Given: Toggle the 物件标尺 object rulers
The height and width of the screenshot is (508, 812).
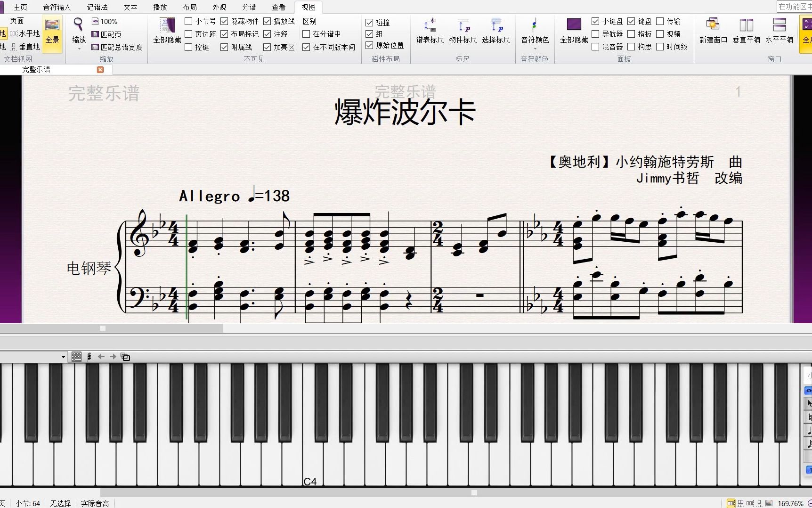Looking at the screenshot, I should [463, 31].
